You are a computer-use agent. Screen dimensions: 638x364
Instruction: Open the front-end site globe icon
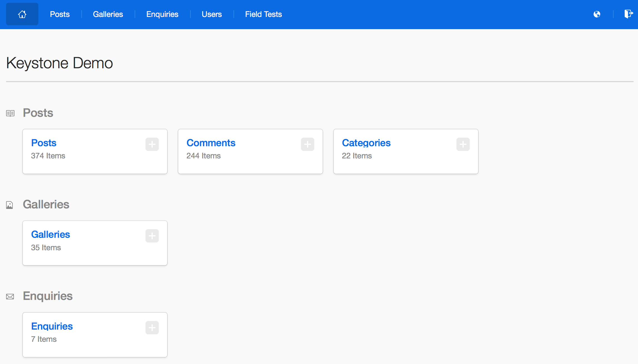[x=597, y=14]
